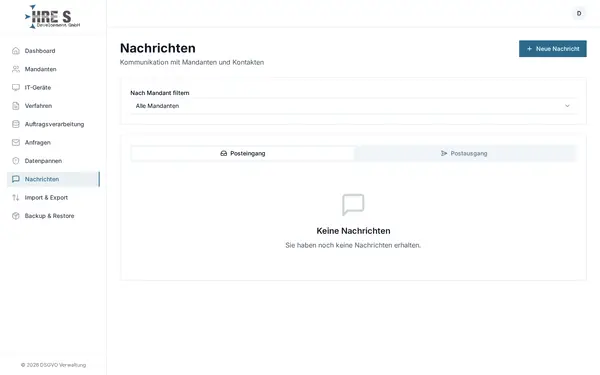Click subtitle Kommunikation mit Mandanten und Kontakten
The image size is (600, 375).
point(192,62)
